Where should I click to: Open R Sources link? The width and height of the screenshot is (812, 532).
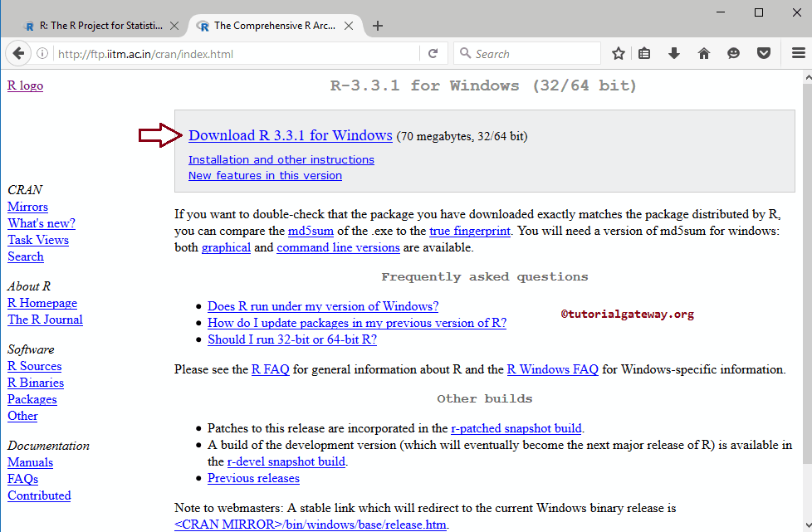pos(34,366)
